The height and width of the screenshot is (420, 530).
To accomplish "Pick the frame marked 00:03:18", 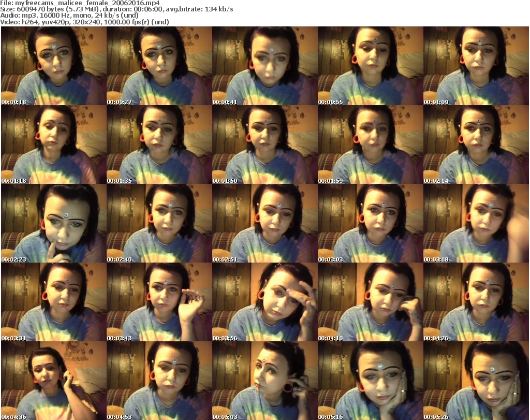I will tap(476, 223).
